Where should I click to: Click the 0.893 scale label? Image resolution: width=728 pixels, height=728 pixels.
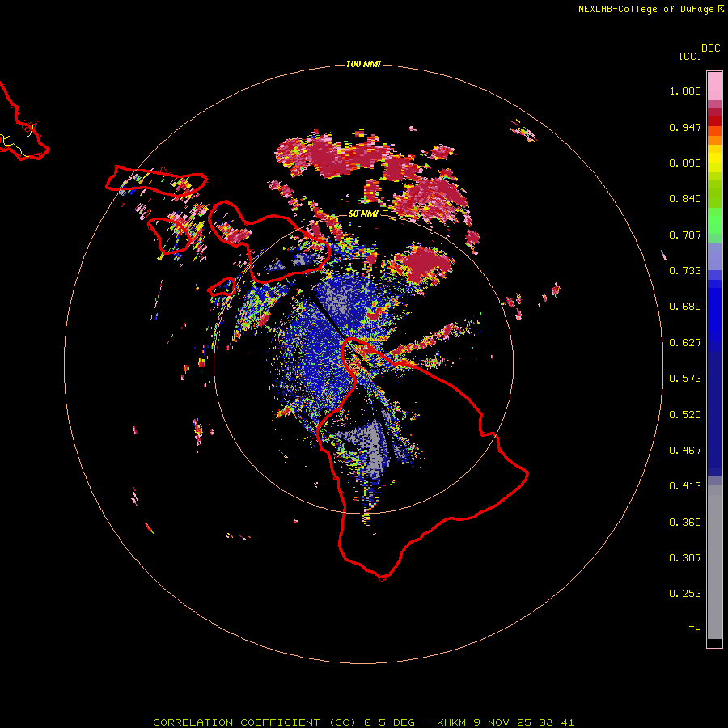(x=685, y=163)
